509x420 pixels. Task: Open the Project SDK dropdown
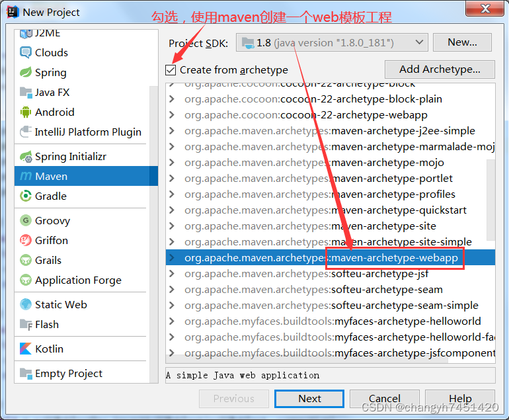click(332, 42)
